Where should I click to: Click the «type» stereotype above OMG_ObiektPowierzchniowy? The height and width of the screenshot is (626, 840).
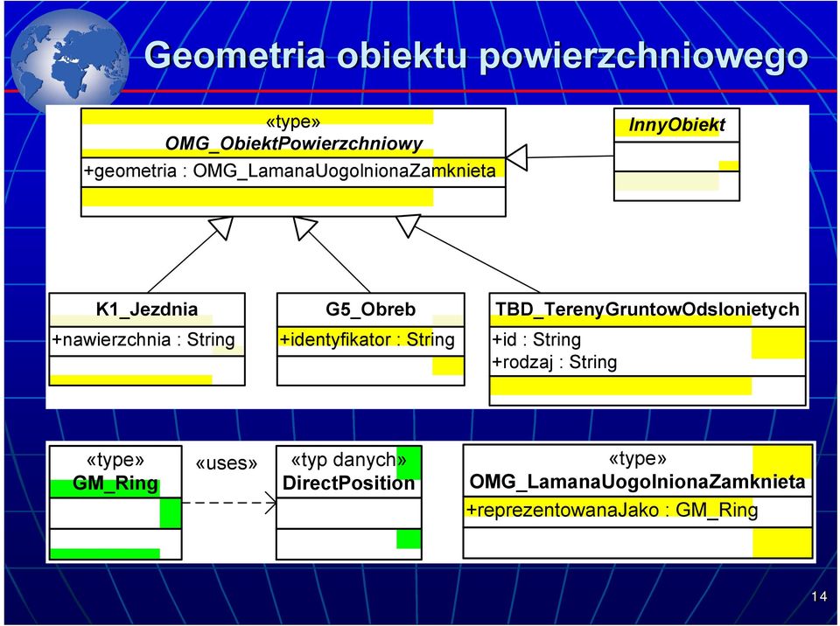point(293,122)
